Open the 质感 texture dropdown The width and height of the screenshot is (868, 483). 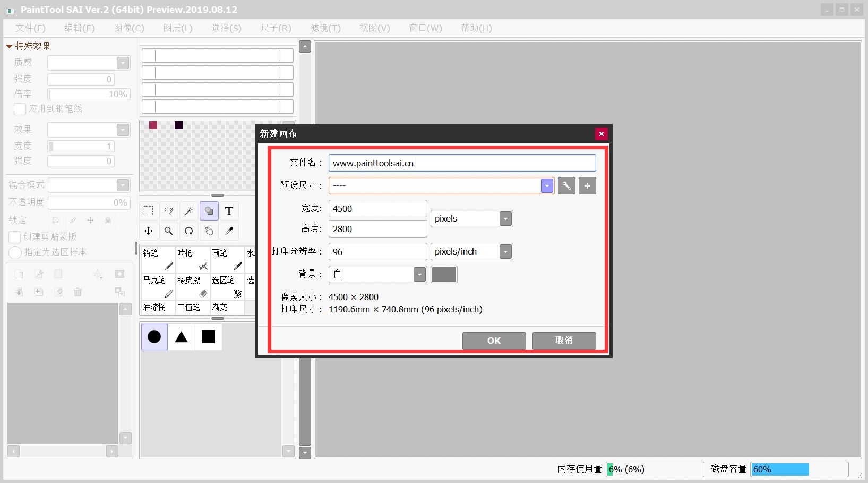(123, 63)
